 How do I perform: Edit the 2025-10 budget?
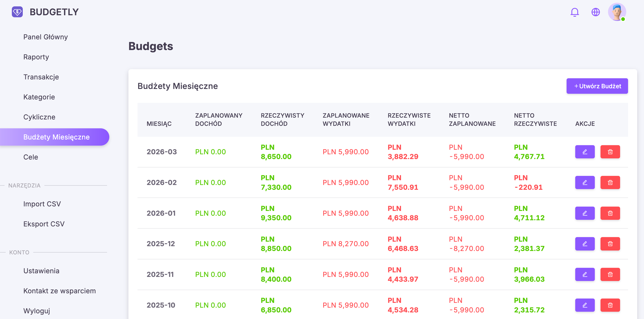(585, 305)
